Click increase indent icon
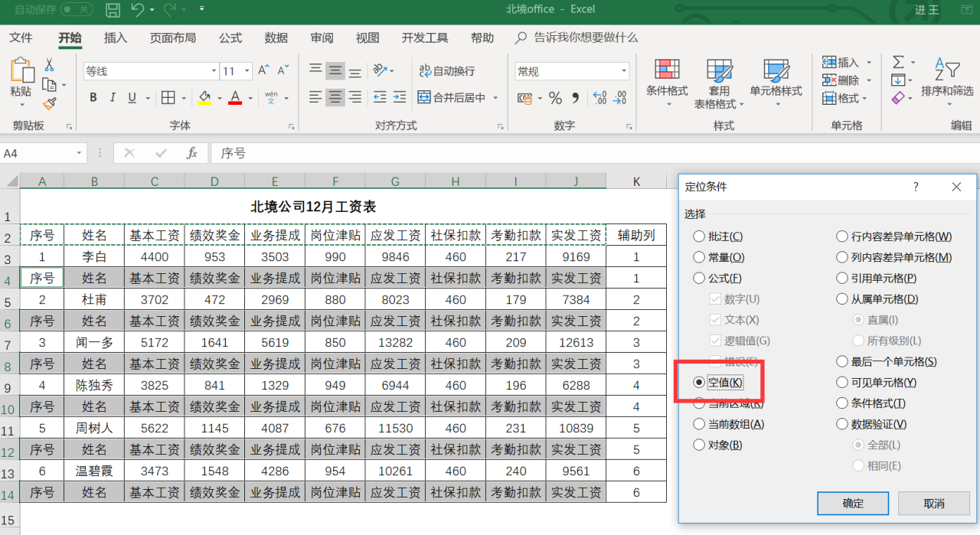The image size is (980, 535). 399,97
